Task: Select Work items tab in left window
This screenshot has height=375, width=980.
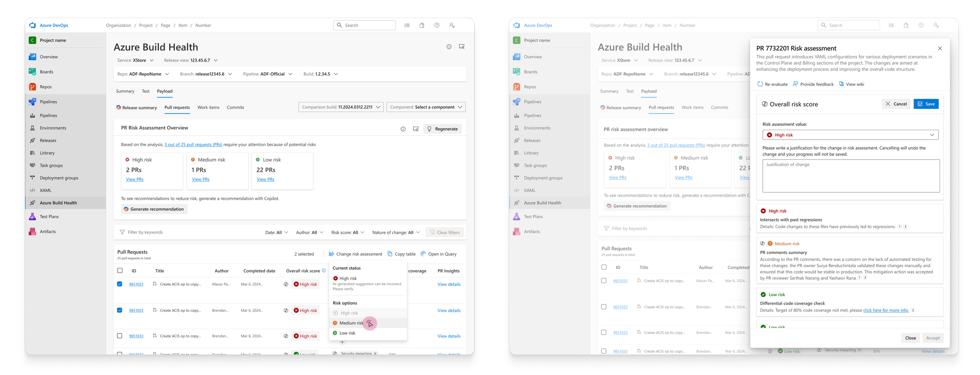Action: coord(209,107)
